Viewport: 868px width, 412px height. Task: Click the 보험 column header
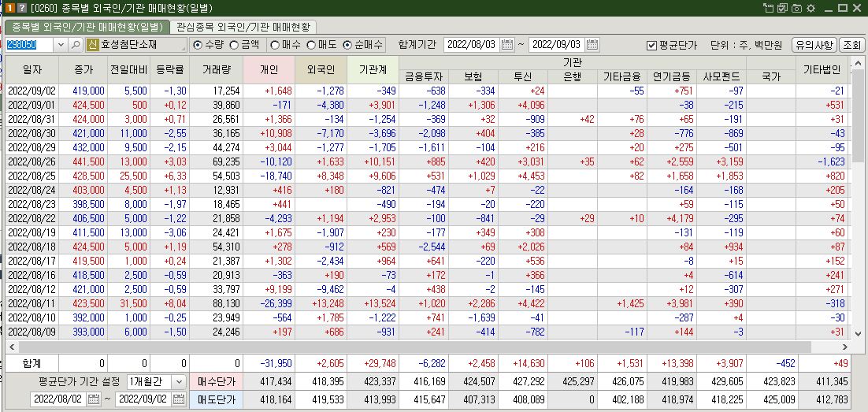(473, 77)
